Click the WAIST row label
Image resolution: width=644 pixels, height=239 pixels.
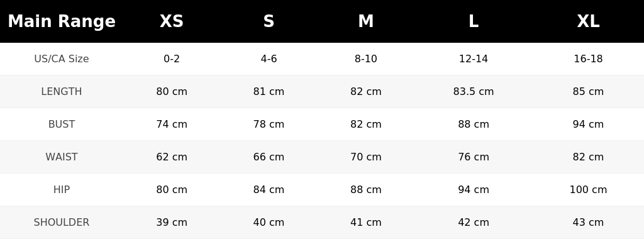coord(62,157)
